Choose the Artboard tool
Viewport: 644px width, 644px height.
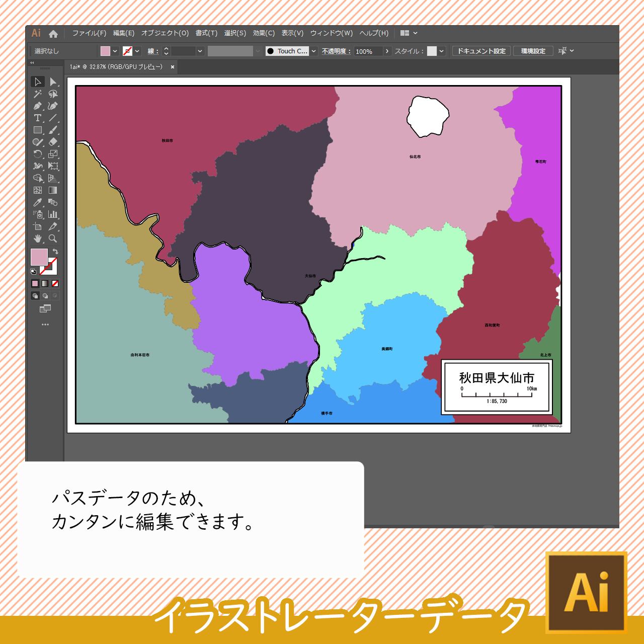pos(38,226)
